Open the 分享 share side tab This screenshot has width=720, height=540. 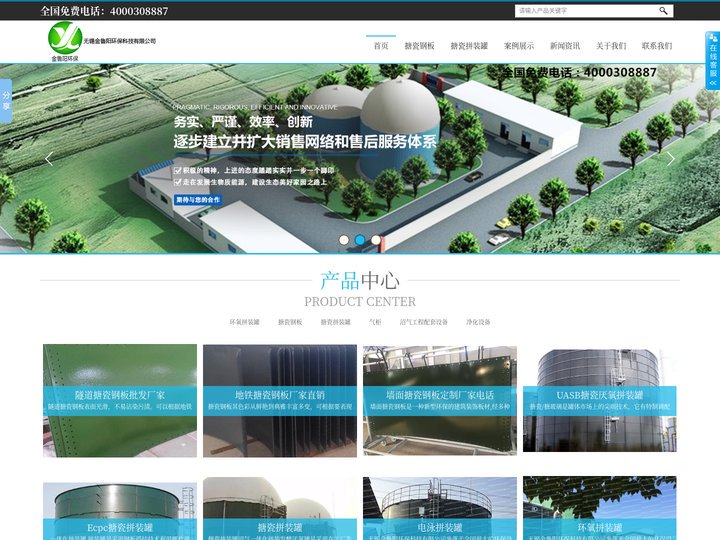(6, 101)
